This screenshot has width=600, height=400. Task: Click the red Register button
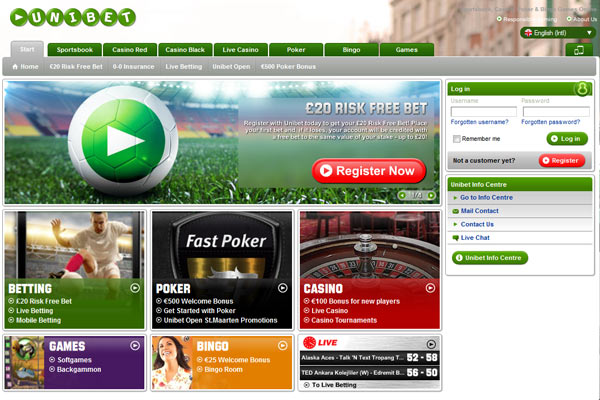(x=562, y=160)
